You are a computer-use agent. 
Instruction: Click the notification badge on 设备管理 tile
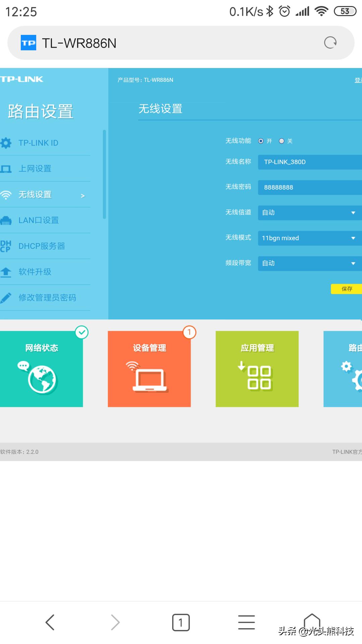coord(189,332)
